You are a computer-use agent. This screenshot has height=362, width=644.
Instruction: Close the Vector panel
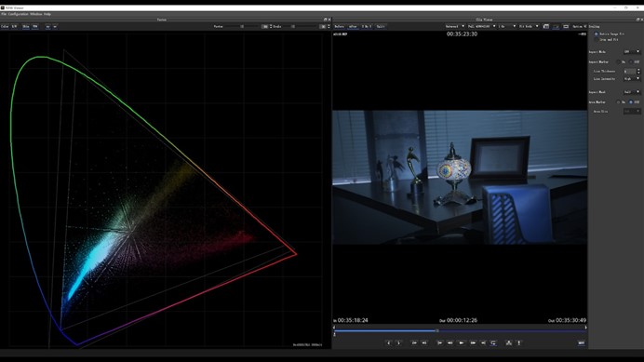click(x=329, y=20)
